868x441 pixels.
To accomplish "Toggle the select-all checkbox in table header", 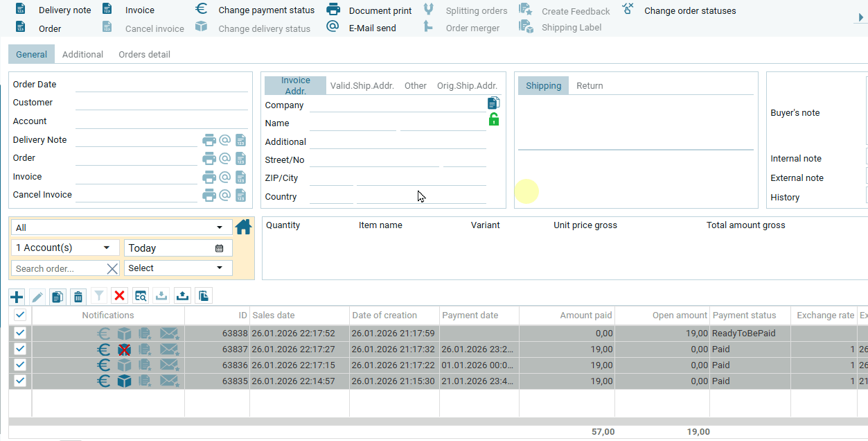I will (x=20, y=315).
